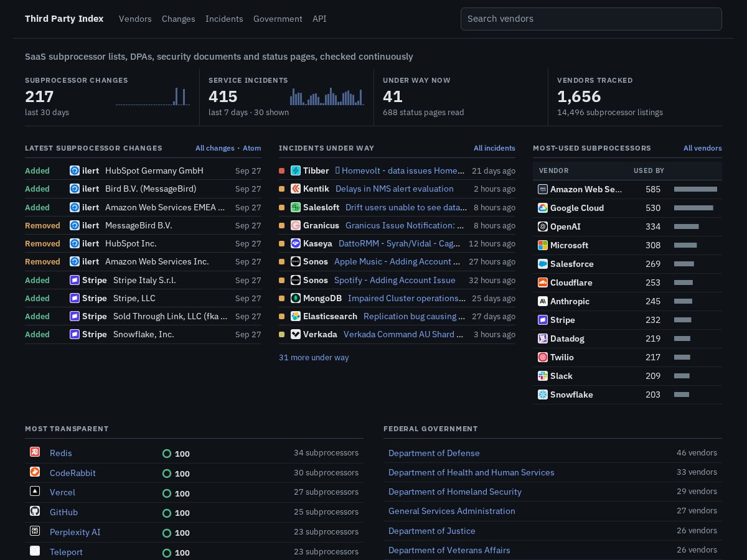Open the Department of Justice link
Image resolution: width=747 pixels, height=560 pixels.
[432, 531]
